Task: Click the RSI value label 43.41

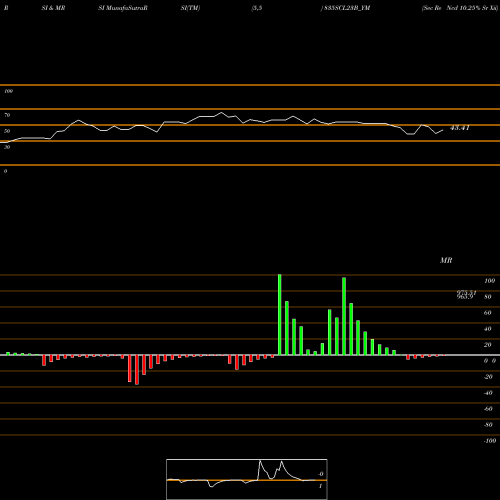Action: (x=460, y=128)
